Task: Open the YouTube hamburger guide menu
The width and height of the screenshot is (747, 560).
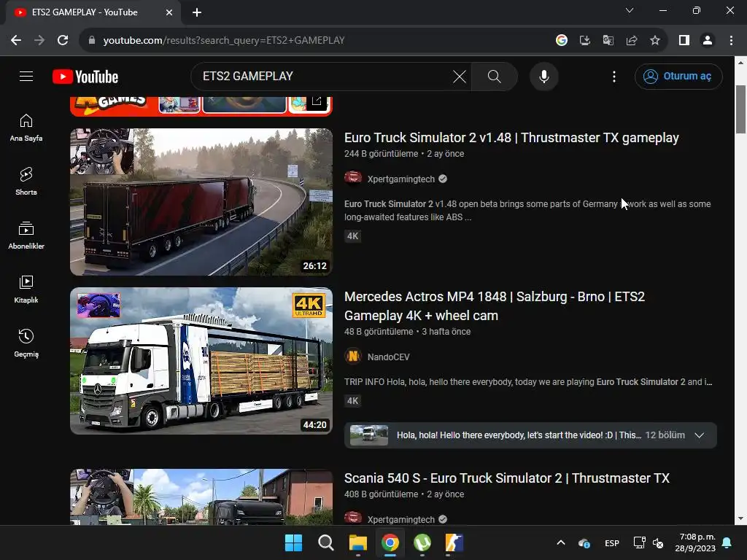Action: (x=26, y=76)
